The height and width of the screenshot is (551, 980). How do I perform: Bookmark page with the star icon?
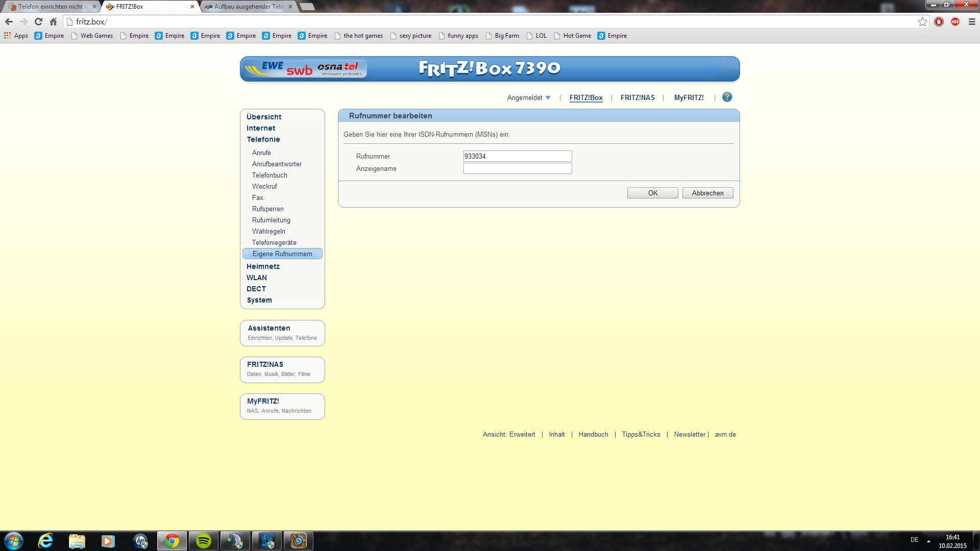click(x=922, y=21)
